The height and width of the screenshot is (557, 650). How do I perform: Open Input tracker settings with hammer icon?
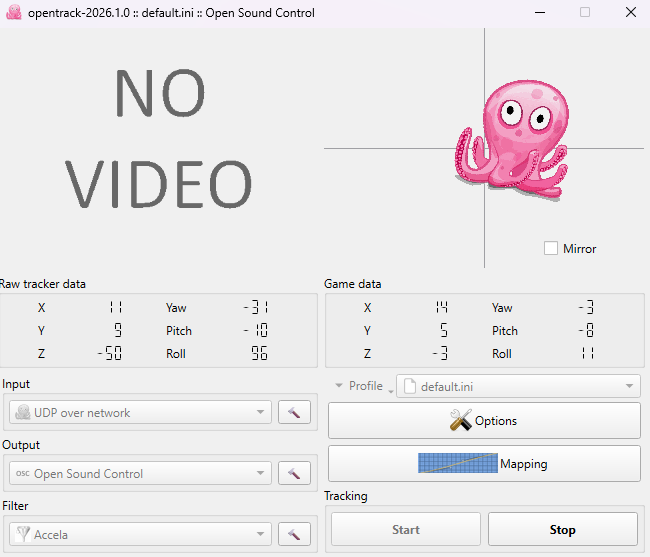coord(294,412)
